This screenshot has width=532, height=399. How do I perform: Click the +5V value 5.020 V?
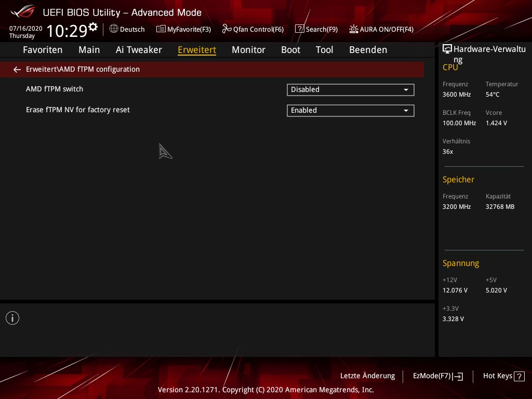[496, 290]
